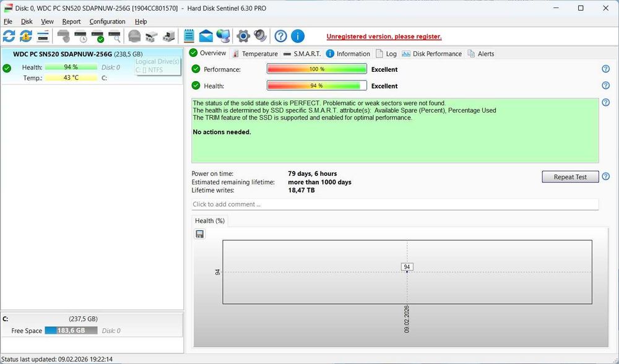Click the Performance 100 % bar
Screen dimensions: 619x364
tap(316, 69)
